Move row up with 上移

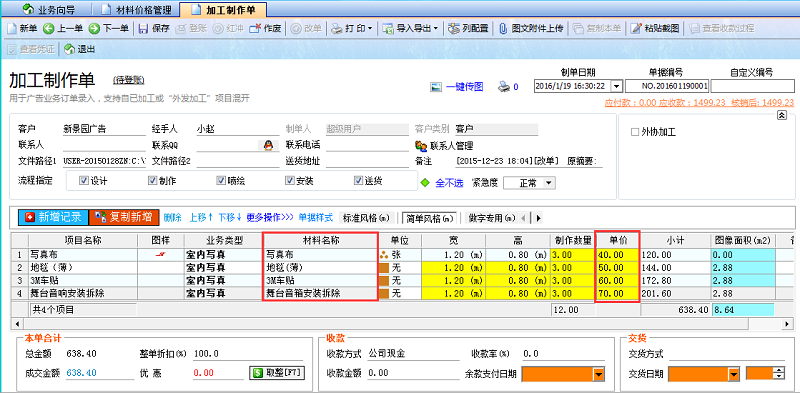point(201,217)
